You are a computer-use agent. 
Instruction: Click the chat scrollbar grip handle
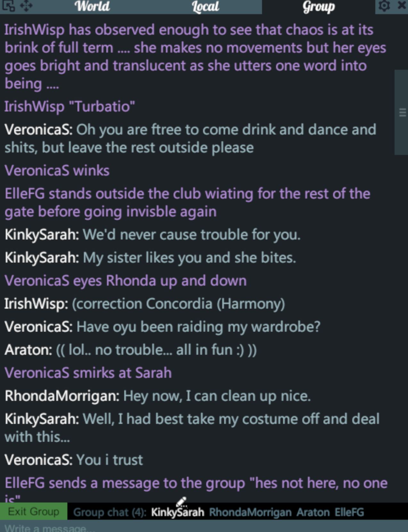(403, 112)
